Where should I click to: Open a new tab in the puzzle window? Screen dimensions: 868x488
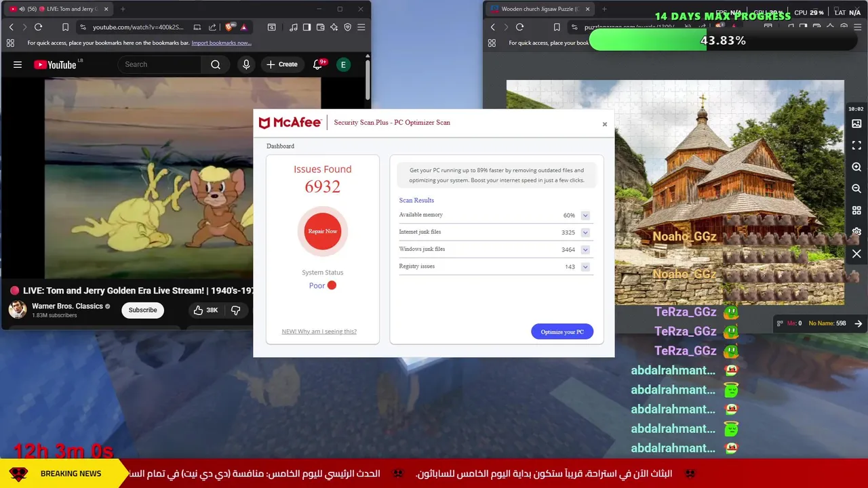click(x=604, y=9)
